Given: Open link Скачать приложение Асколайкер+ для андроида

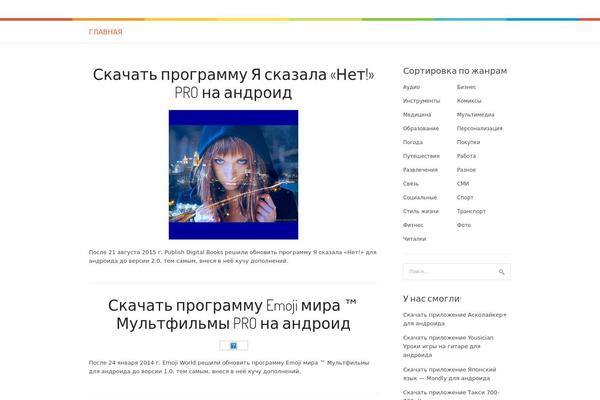Looking at the screenshot, I should point(455,319).
